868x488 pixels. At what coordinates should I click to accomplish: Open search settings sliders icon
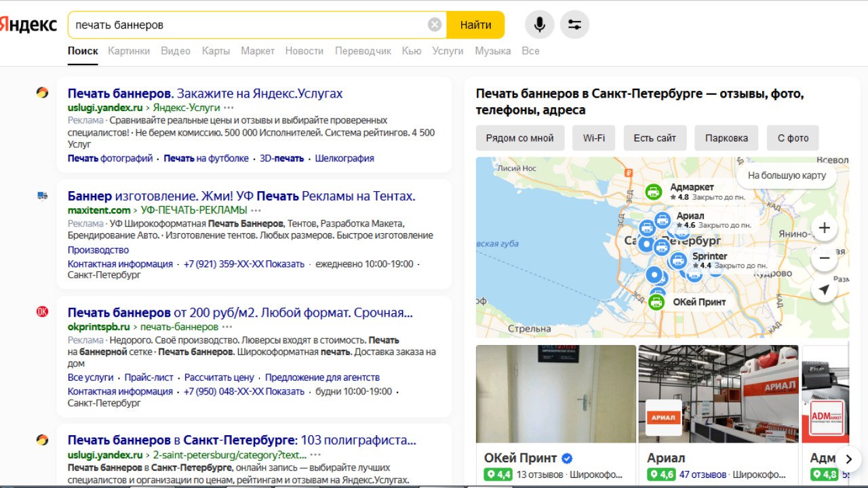click(574, 25)
